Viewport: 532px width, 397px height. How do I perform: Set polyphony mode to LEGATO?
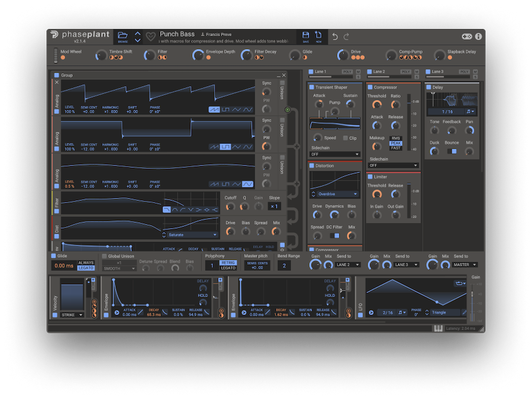(228, 268)
